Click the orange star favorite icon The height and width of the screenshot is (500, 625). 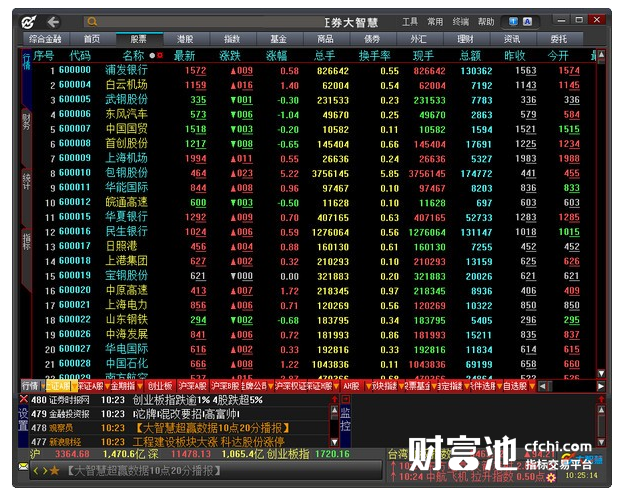(55, 471)
